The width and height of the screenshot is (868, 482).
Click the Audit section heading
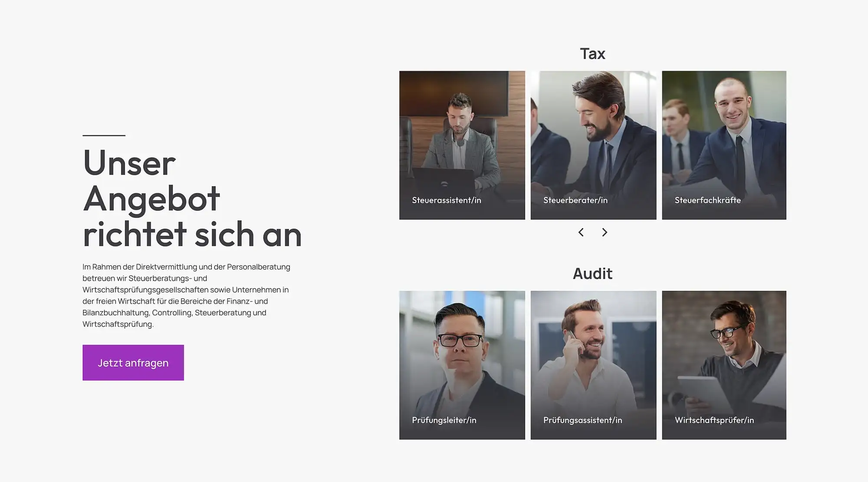[x=592, y=274]
